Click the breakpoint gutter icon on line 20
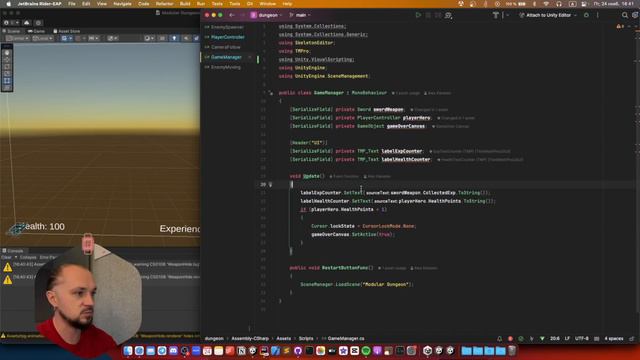Image resolution: width=640 pixels, height=360 pixels. 270,184
